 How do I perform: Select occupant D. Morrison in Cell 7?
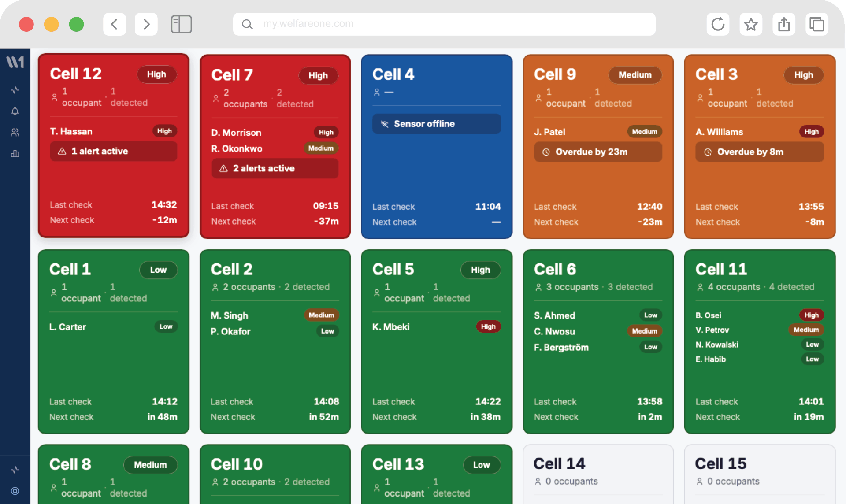coord(236,133)
